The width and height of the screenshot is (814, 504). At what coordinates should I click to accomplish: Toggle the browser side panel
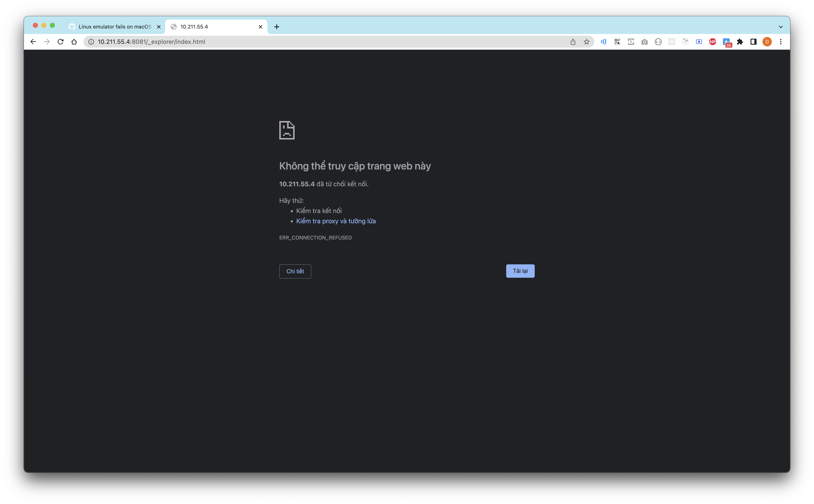tap(753, 42)
